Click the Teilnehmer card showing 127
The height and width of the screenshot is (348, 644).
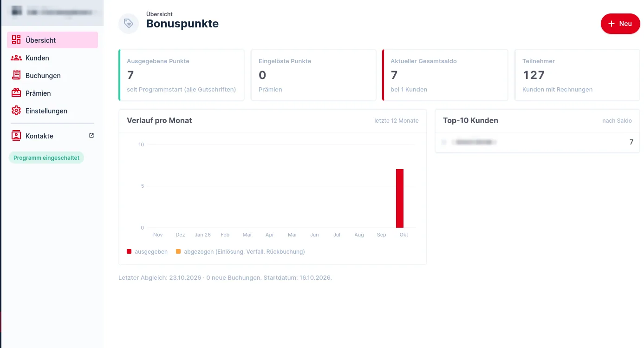click(577, 75)
